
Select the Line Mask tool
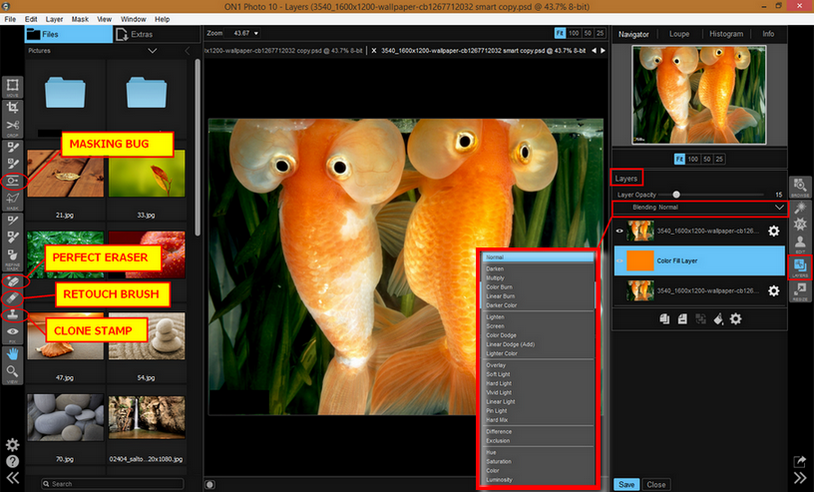click(x=12, y=198)
